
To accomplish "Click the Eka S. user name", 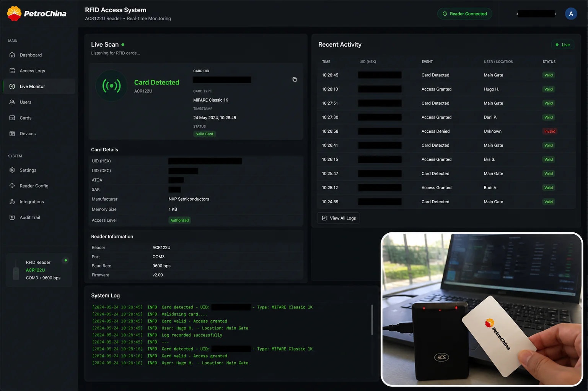I will pos(489,159).
